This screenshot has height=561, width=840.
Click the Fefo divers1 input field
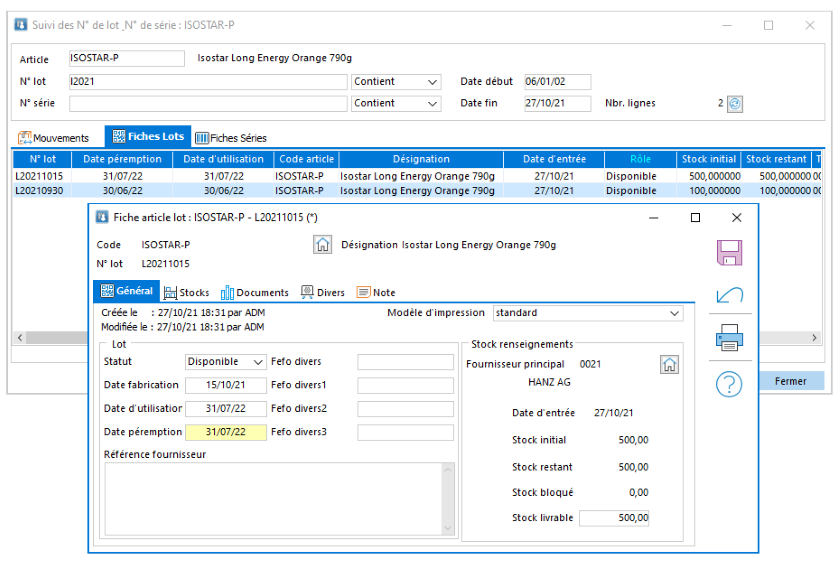(x=406, y=385)
